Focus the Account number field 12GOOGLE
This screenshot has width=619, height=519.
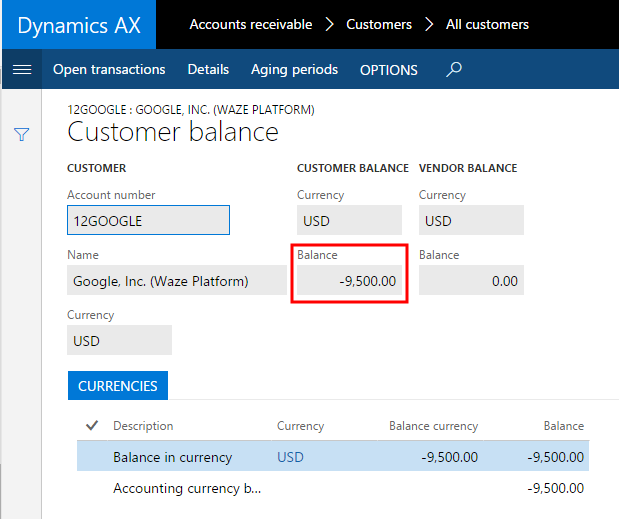[148, 220]
